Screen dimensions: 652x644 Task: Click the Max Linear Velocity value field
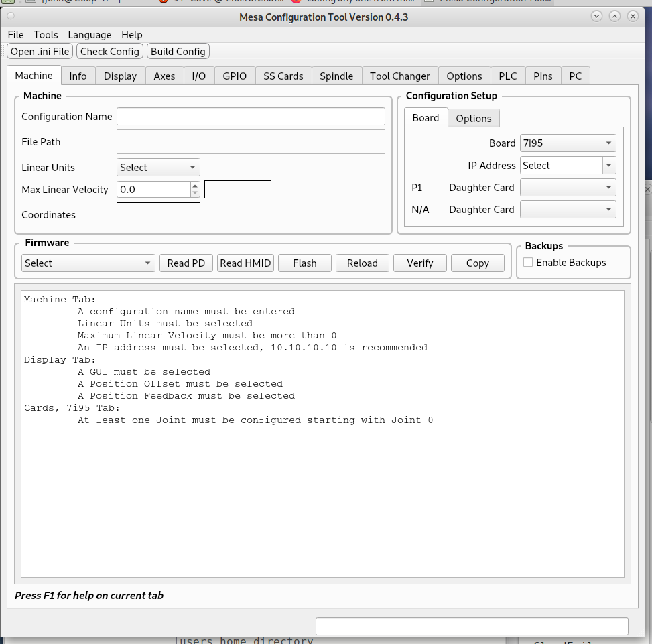click(x=153, y=190)
